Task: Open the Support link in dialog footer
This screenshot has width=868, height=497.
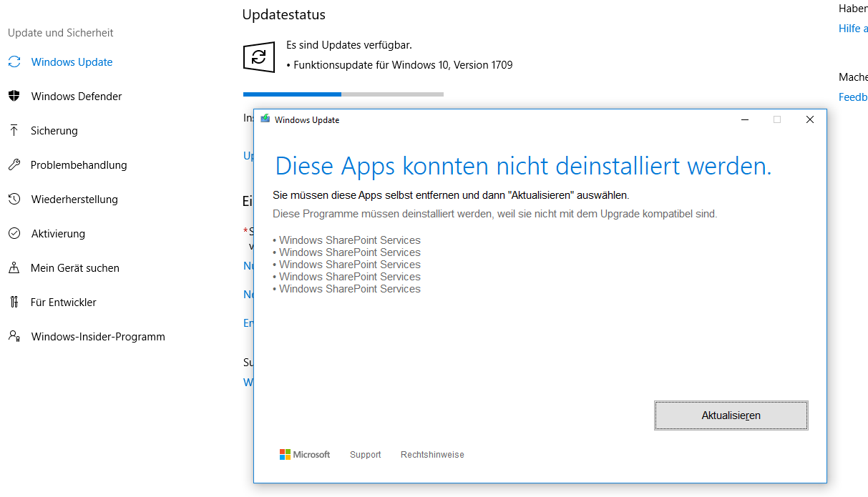Action: (365, 455)
